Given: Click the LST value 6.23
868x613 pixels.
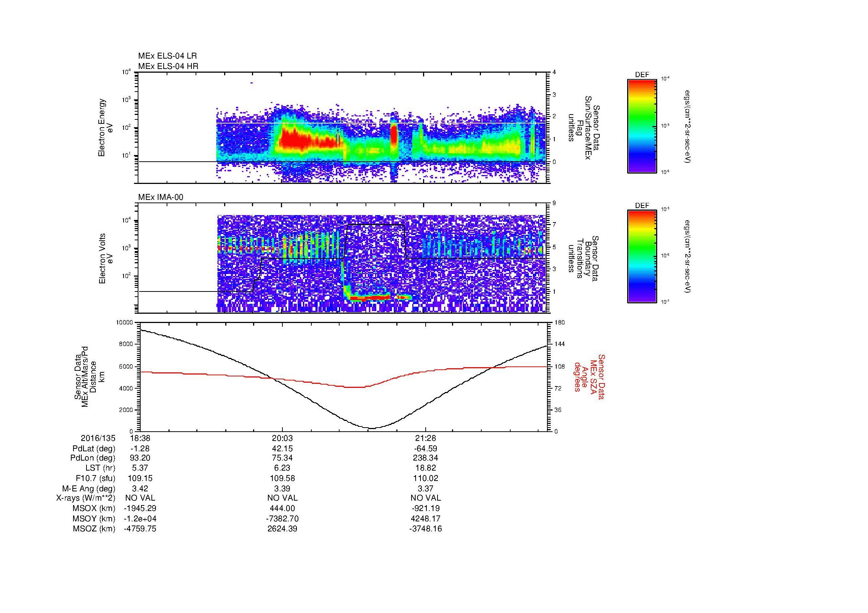Looking at the screenshot, I should (x=282, y=468).
